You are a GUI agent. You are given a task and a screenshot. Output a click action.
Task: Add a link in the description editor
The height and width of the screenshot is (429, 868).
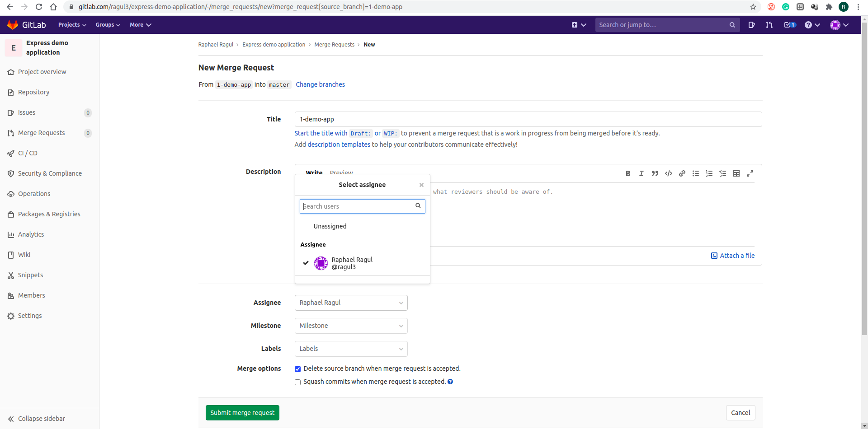point(682,173)
